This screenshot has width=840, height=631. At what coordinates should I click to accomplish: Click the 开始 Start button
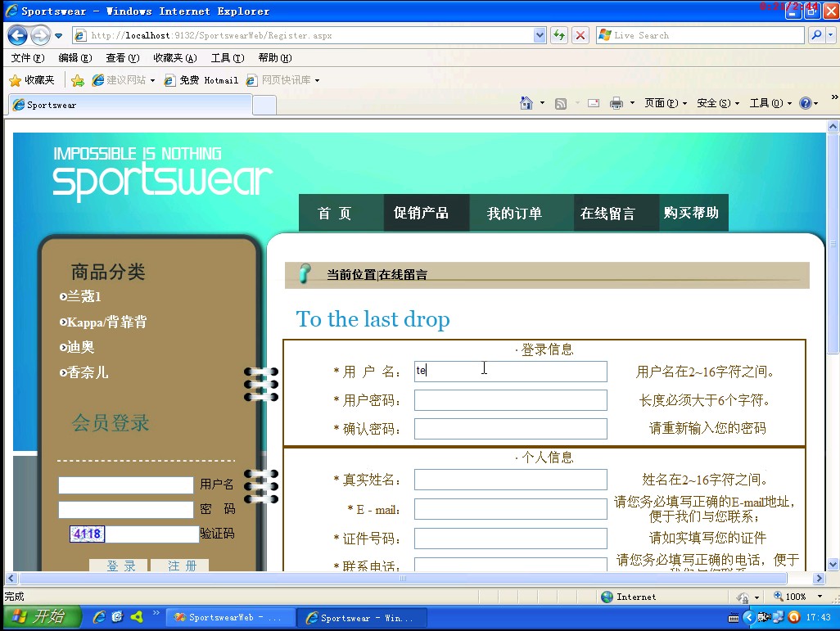point(42,617)
